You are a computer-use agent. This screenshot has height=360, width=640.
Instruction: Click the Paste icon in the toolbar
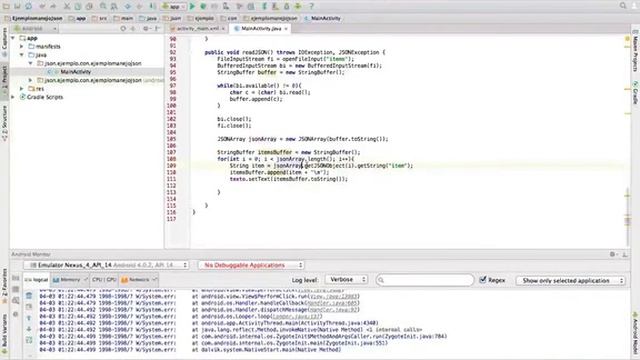coord(89,6)
